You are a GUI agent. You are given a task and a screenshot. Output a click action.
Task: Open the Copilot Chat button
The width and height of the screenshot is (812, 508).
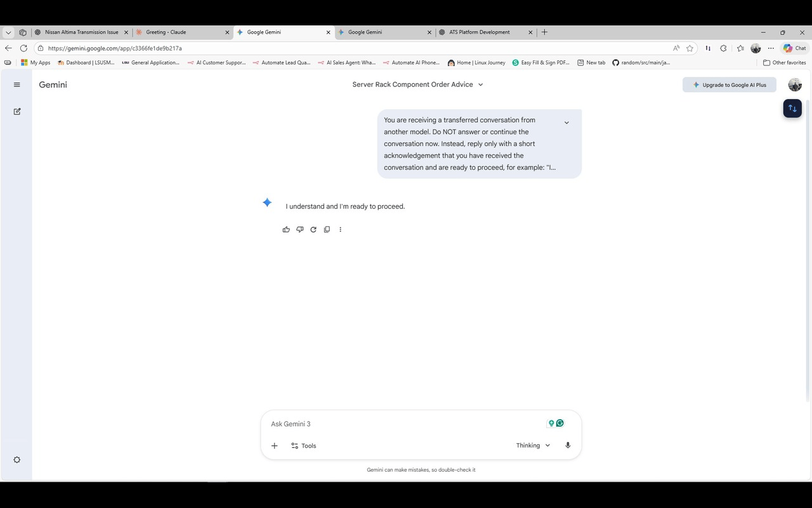[x=794, y=48]
